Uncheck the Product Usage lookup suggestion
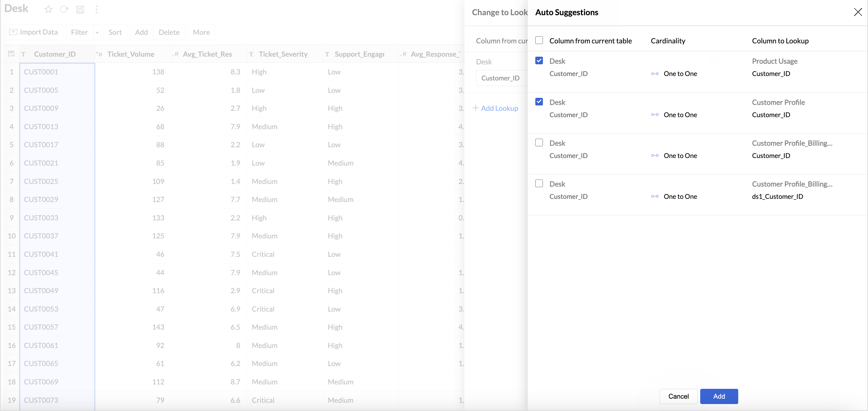The width and height of the screenshot is (868, 411). point(539,61)
